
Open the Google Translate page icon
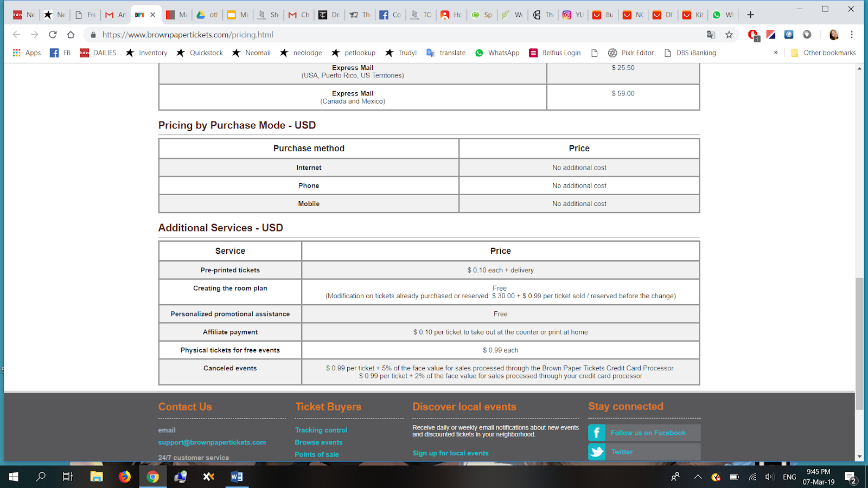click(711, 35)
